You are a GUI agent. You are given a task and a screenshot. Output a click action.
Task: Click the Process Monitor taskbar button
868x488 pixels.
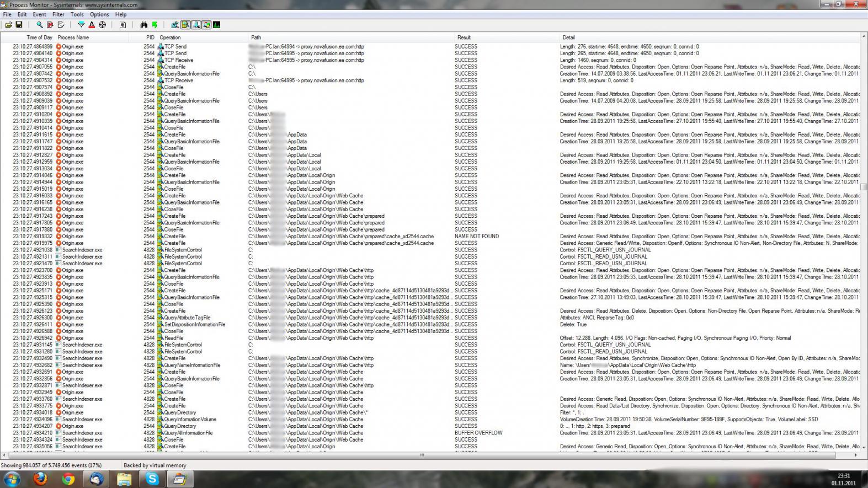tap(180, 479)
